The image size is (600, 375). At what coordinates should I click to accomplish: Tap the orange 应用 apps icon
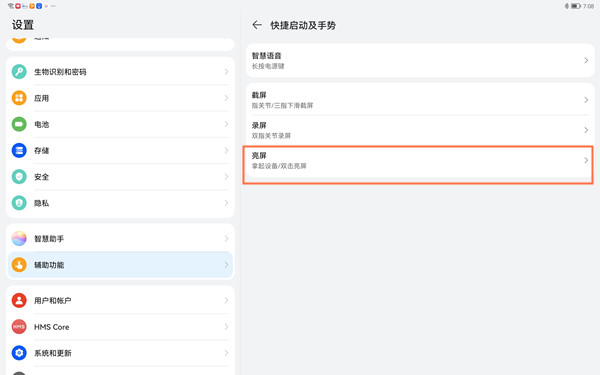pyautogui.click(x=19, y=98)
